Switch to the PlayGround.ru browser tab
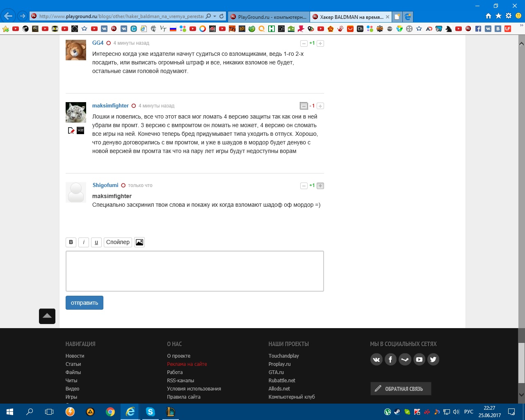 pos(269,17)
